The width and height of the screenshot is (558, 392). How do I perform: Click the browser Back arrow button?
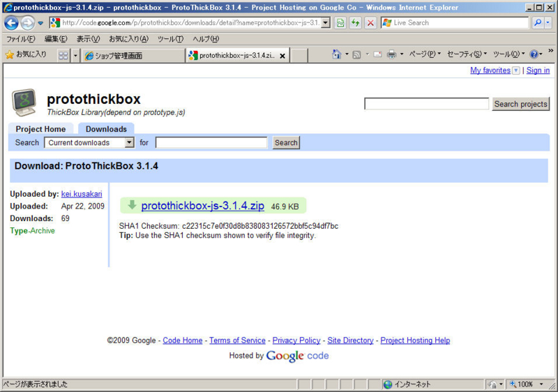(11, 23)
